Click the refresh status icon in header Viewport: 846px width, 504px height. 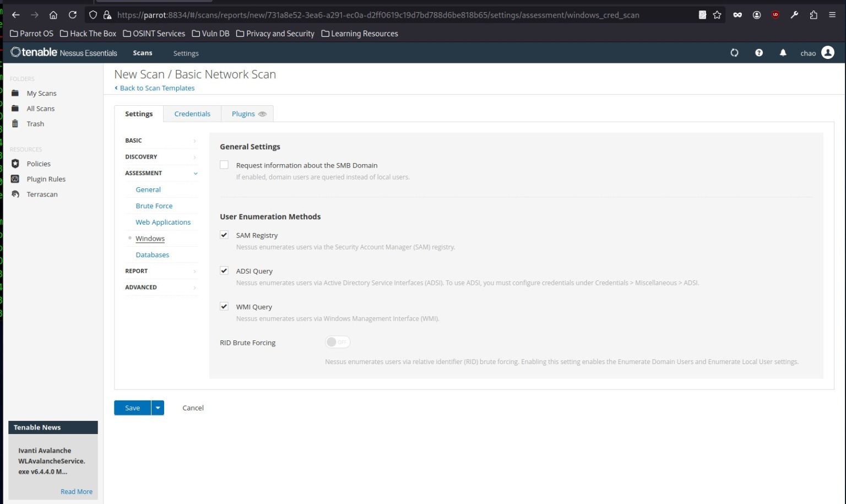coord(734,53)
